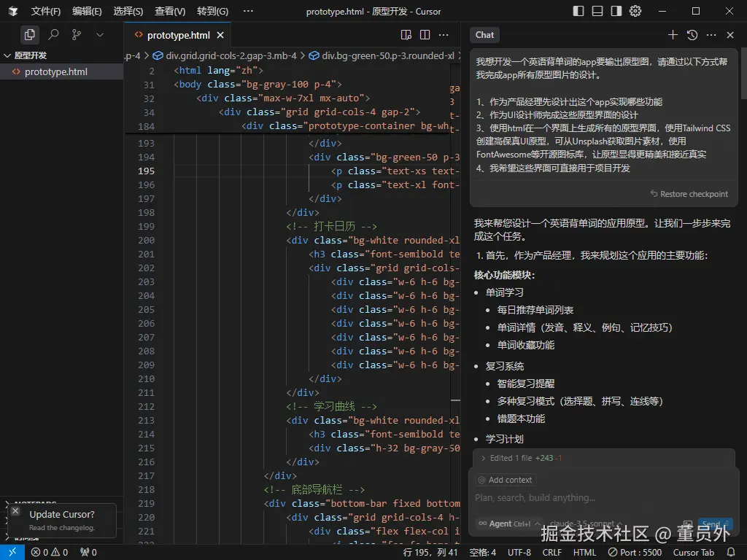Click 单词收藏功能 bullet in chat

click(525, 345)
